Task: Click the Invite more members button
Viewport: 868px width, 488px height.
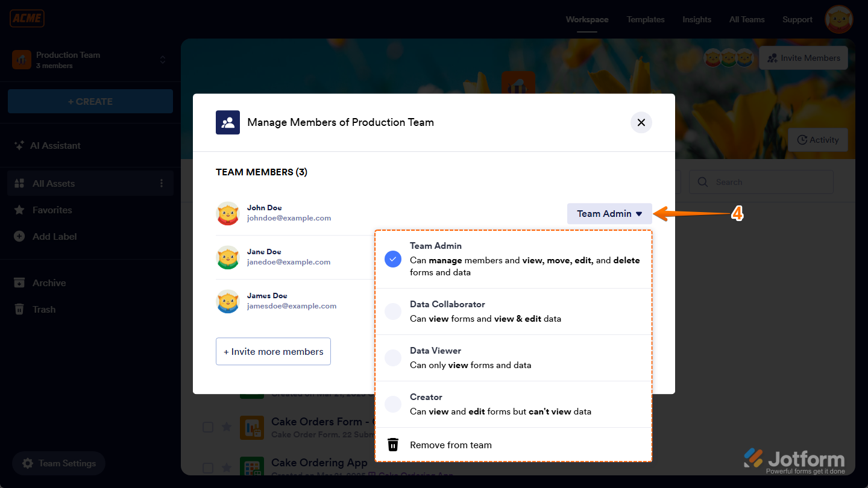Action: pyautogui.click(x=273, y=351)
